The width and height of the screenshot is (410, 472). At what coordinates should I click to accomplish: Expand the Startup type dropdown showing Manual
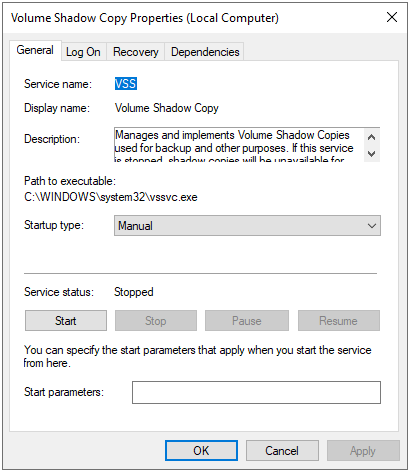click(x=247, y=226)
